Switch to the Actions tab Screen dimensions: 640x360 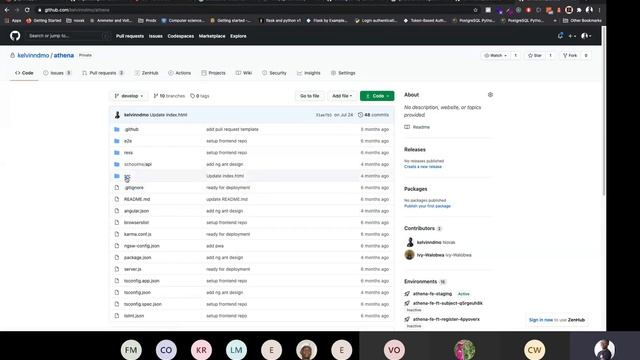point(180,73)
